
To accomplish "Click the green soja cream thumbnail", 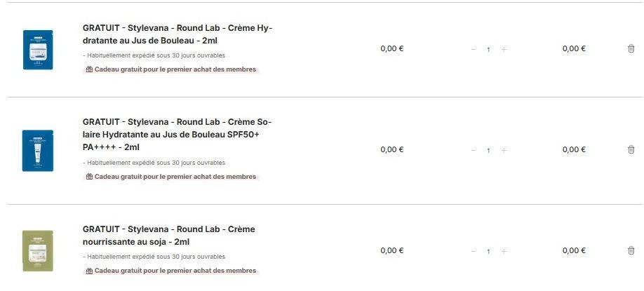I will click(x=34, y=250).
